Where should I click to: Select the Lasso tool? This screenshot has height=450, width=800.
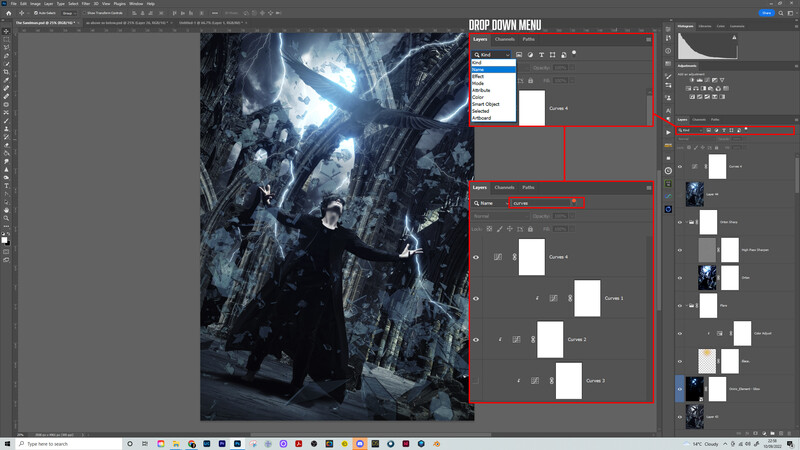(6, 47)
